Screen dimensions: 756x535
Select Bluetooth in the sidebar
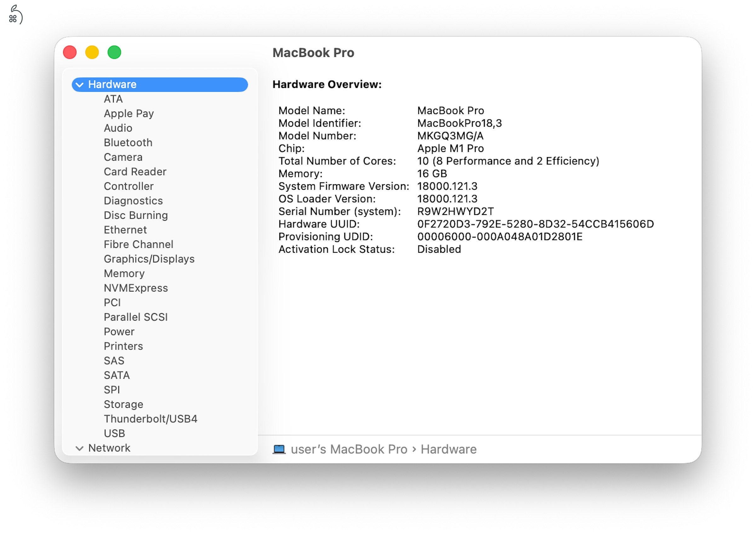click(x=128, y=143)
